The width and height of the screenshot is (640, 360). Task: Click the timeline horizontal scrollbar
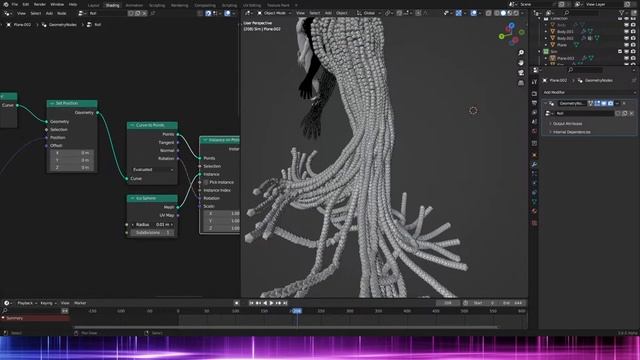coord(285,327)
